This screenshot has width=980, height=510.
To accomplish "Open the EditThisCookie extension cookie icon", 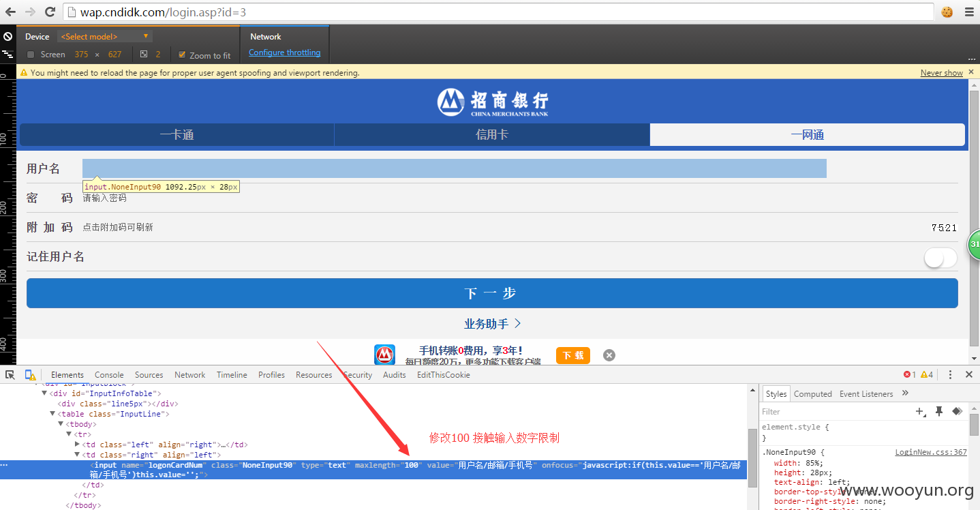I will click(947, 12).
